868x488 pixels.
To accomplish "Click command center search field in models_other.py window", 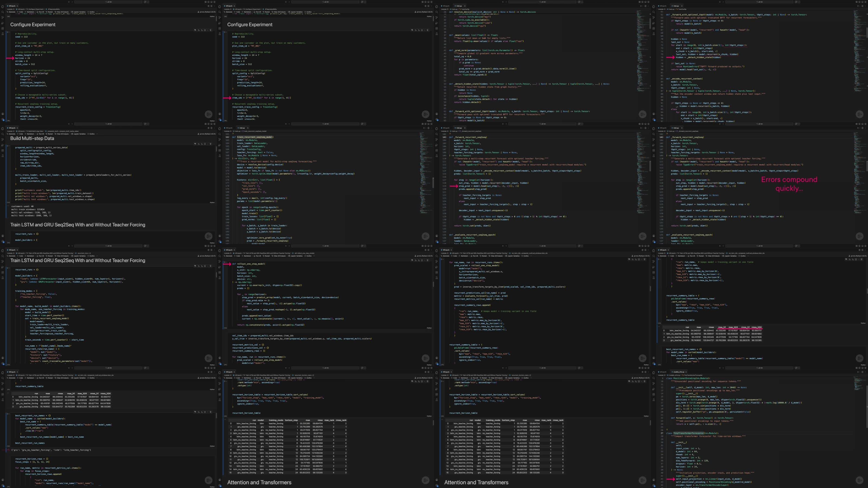I will click(x=759, y=368).
